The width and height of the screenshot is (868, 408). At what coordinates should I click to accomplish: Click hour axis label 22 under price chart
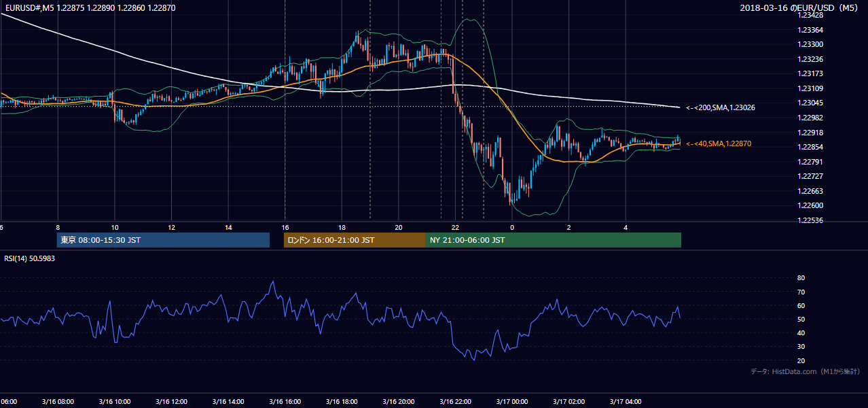tap(456, 228)
